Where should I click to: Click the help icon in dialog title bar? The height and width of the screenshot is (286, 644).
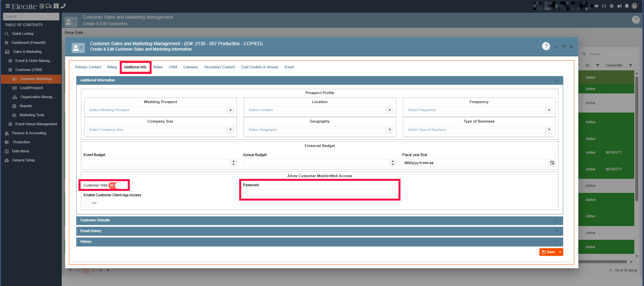click(x=546, y=46)
